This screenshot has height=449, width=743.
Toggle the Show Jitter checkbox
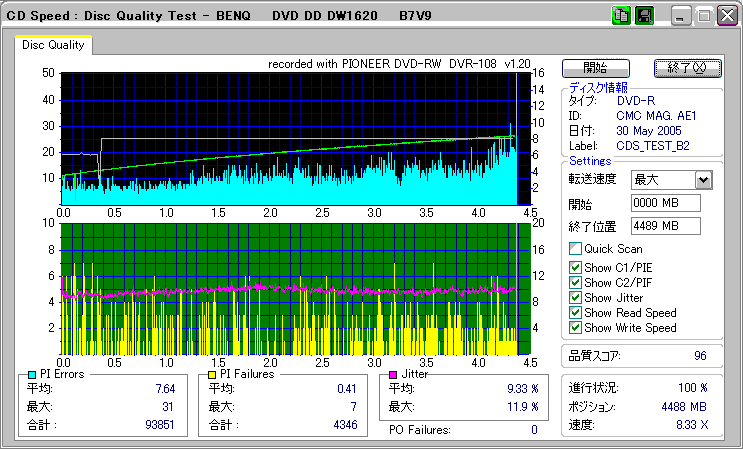point(575,298)
